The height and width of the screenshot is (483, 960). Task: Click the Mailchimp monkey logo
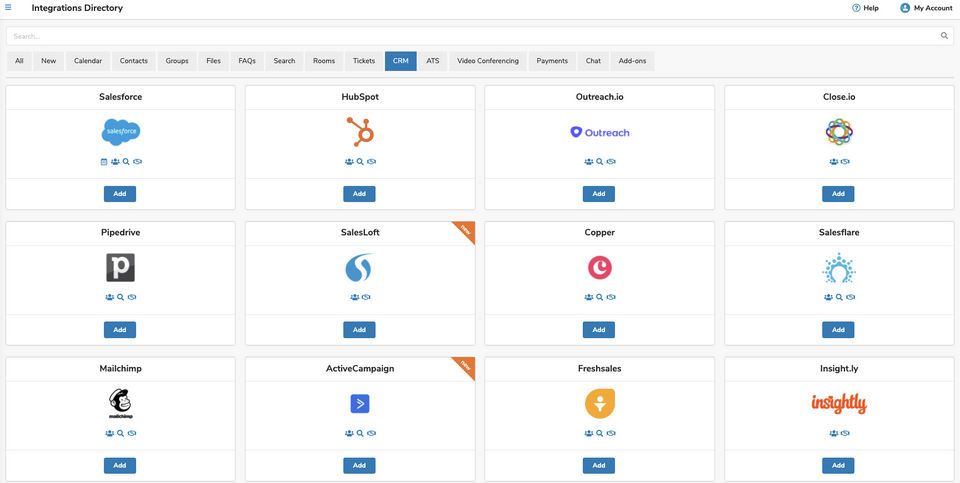pyautogui.click(x=120, y=403)
